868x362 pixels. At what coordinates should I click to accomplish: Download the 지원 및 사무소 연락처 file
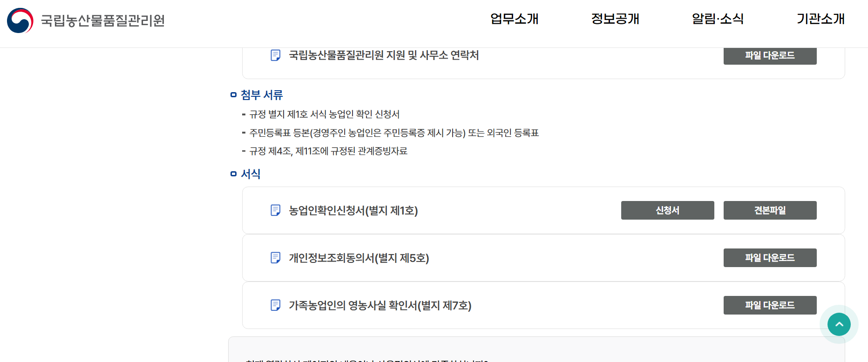coord(770,55)
